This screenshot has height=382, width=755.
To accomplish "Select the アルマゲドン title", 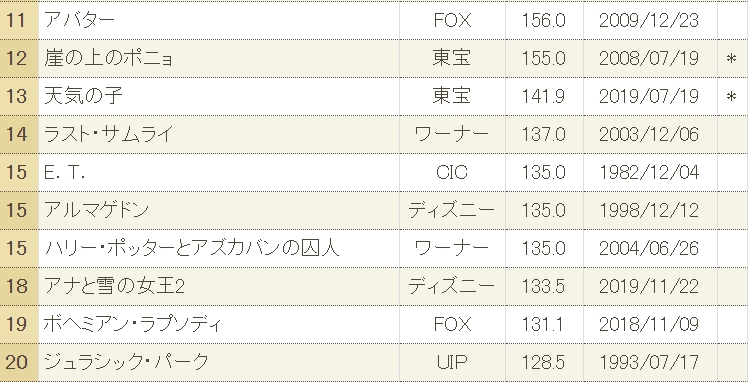I will (97, 210).
